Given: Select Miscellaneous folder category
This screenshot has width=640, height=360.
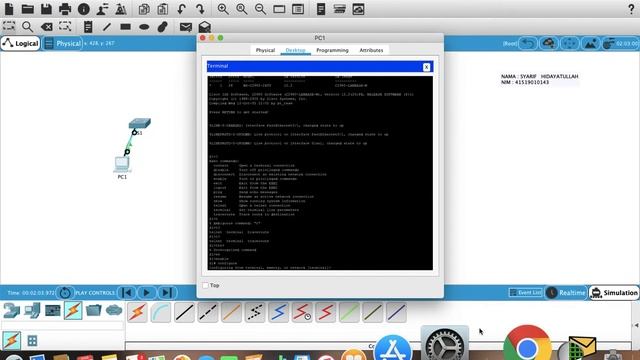Looking at the screenshot, I should pyautogui.click(x=93, y=311).
